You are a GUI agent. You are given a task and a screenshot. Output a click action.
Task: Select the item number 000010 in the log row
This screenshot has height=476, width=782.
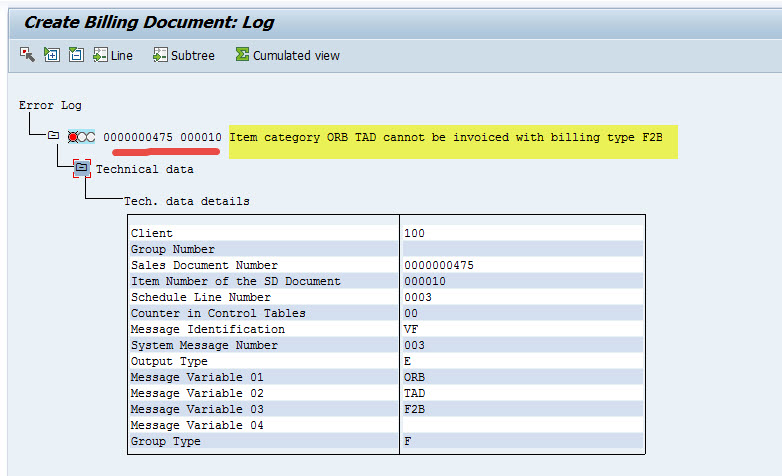click(x=200, y=137)
